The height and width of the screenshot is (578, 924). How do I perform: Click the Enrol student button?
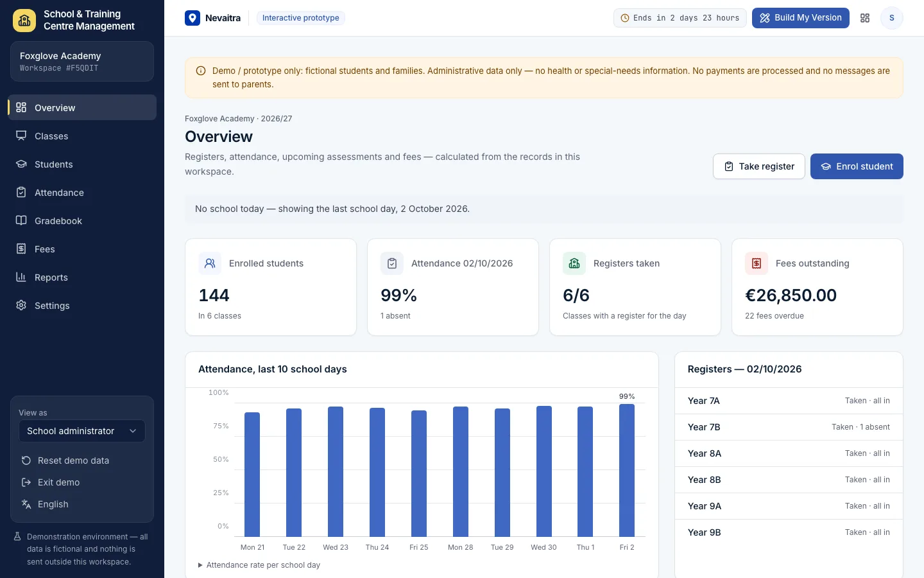click(x=857, y=166)
